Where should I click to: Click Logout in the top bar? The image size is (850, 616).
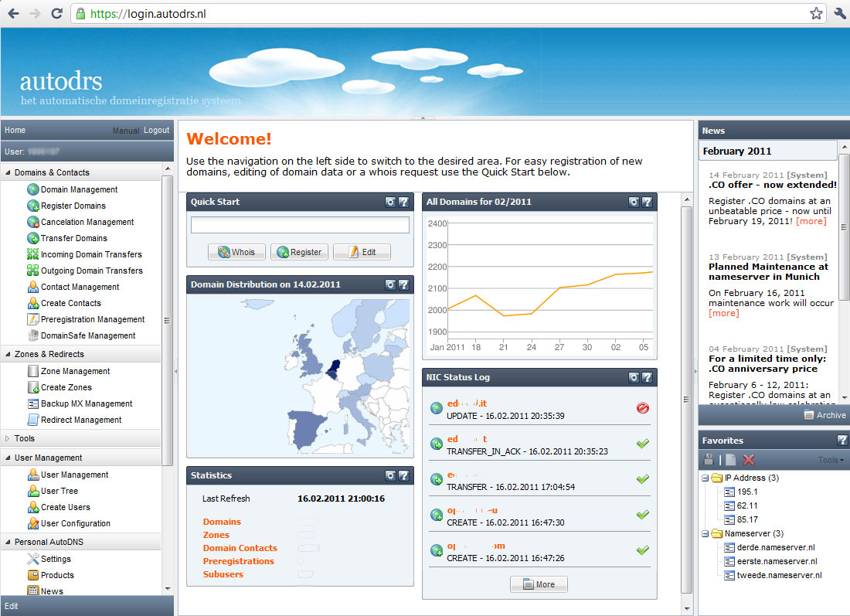pos(156,131)
